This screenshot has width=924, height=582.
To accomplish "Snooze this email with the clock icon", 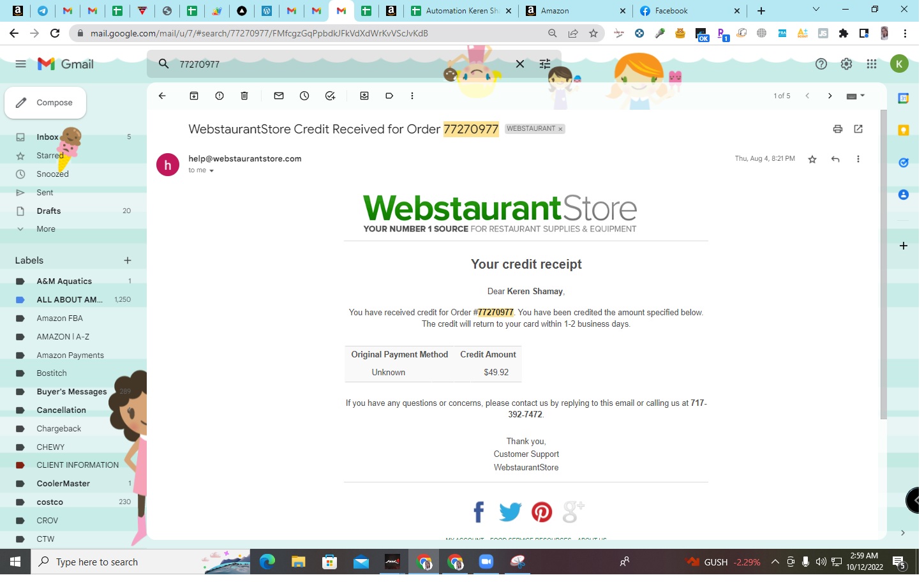I will pos(306,96).
